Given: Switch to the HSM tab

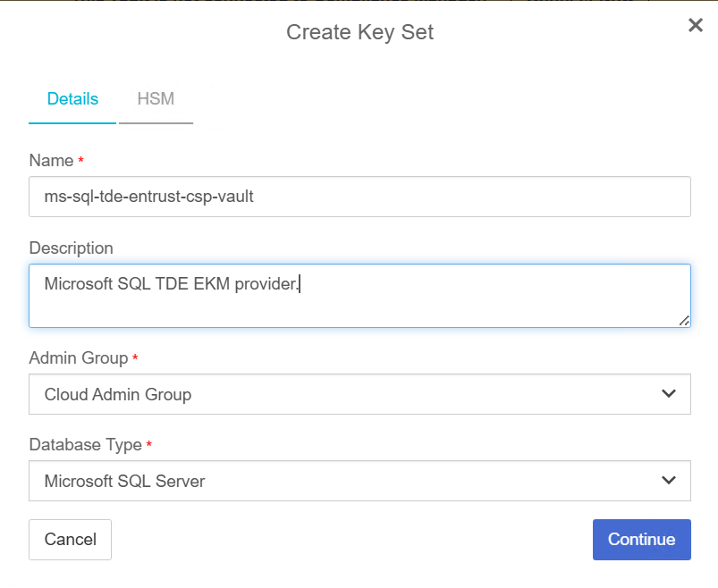Looking at the screenshot, I should pyautogui.click(x=156, y=99).
